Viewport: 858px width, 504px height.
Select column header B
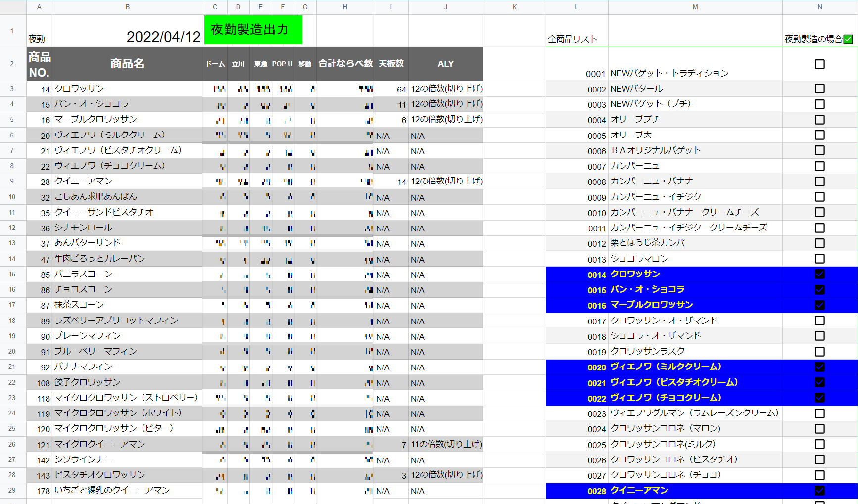[128, 7]
